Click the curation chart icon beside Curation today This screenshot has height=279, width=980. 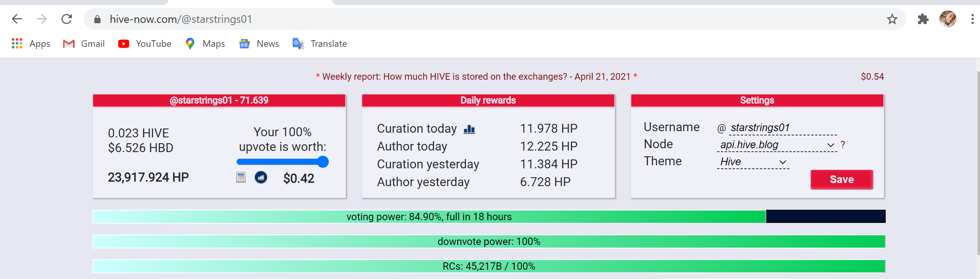[x=469, y=129]
